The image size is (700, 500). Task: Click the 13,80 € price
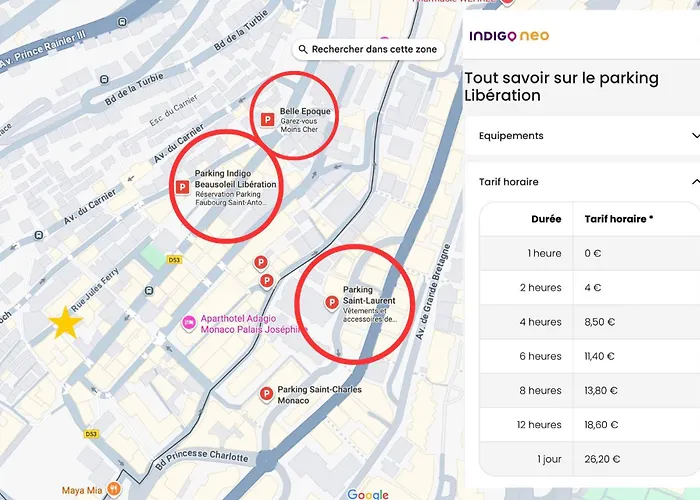click(601, 391)
